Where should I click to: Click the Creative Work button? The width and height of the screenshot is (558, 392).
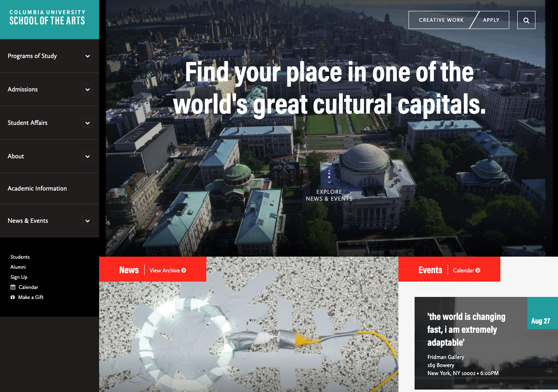click(x=441, y=20)
